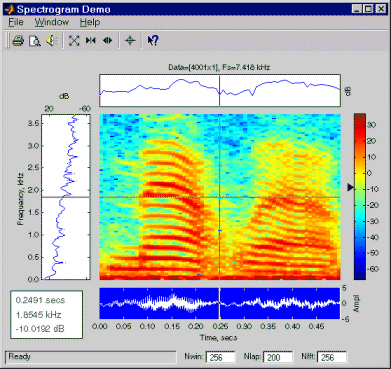Open the File menu
391x369 pixels.
click(16, 22)
